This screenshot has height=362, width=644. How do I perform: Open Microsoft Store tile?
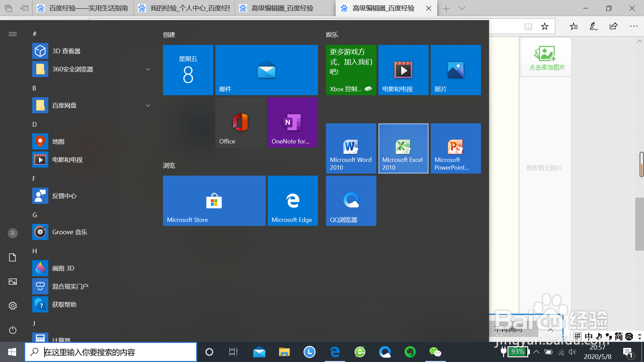click(x=214, y=201)
